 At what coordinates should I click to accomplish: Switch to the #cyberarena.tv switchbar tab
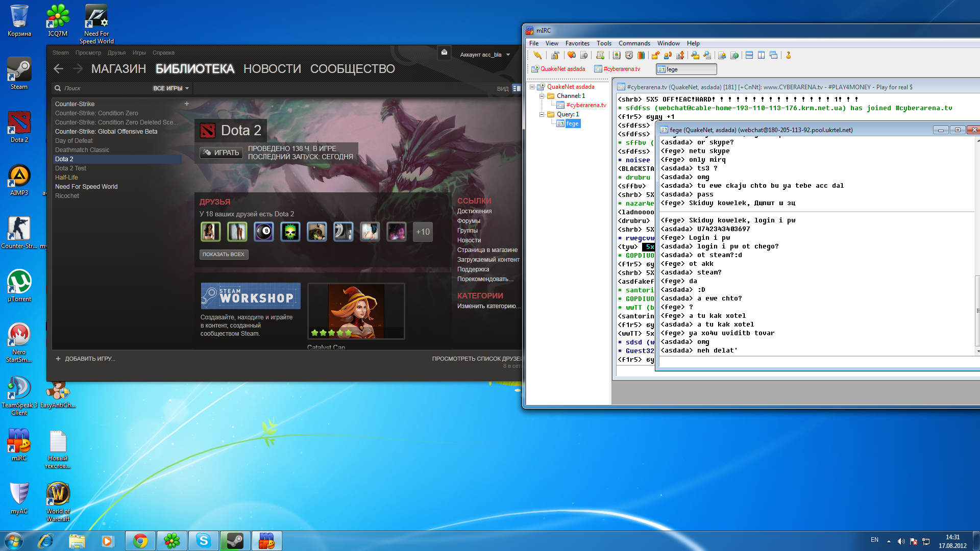pyautogui.click(x=618, y=69)
